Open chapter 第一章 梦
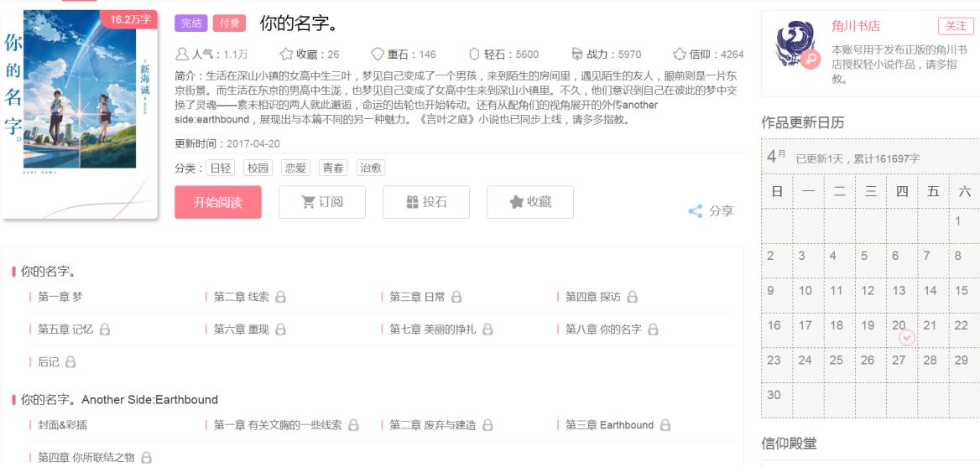This screenshot has height=467, width=980. [x=60, y=297]
